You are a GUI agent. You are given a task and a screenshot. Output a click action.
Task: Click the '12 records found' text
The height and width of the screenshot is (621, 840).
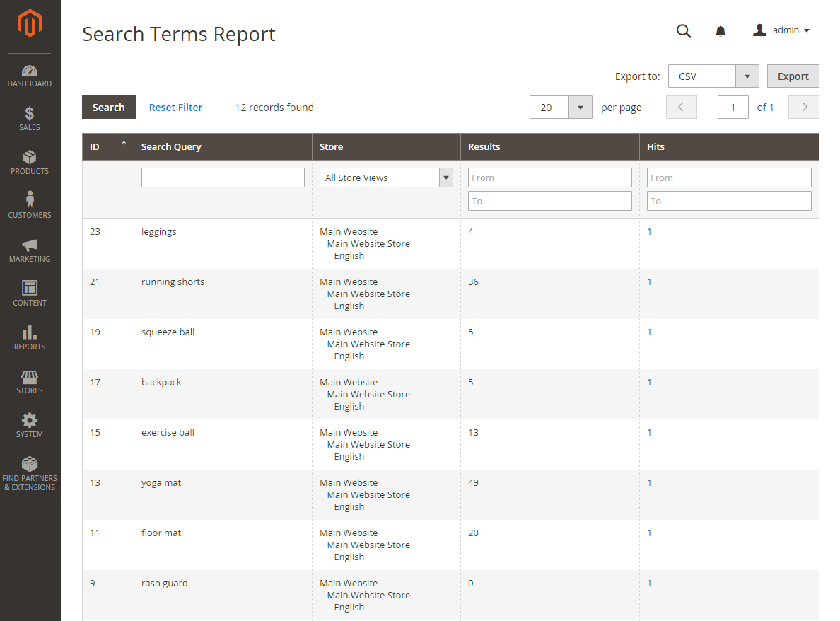[274, 108]
